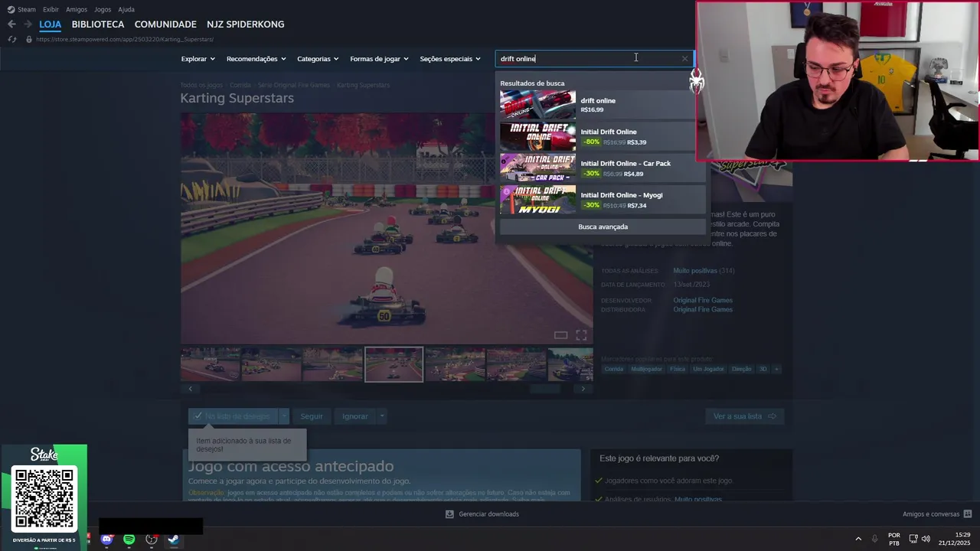The image size is (980, 551).
Task: Expand the Recomendações menu
Action: pos(256,59)
